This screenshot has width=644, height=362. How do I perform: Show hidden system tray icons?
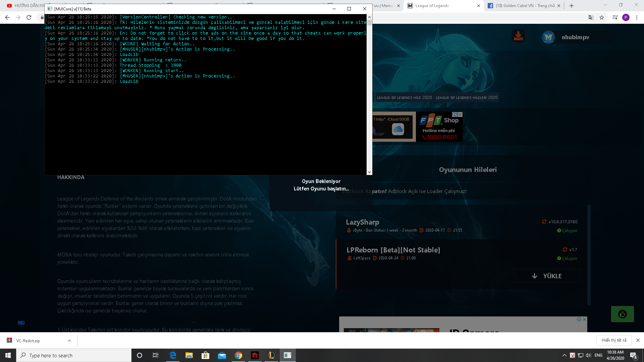pyautogui.click(x=565, y=355)
